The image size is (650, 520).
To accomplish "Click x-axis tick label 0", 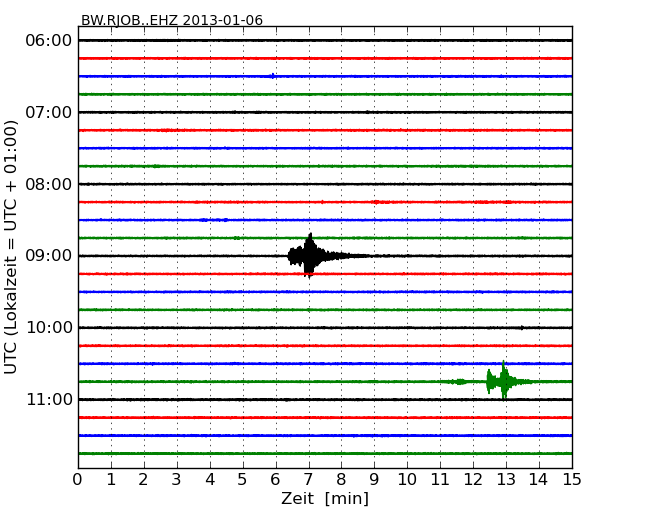I will click(78, 480).
